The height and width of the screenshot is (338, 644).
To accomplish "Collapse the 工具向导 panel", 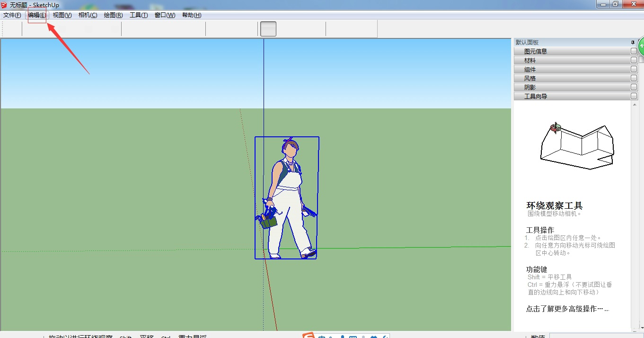I will click(576, 97).
